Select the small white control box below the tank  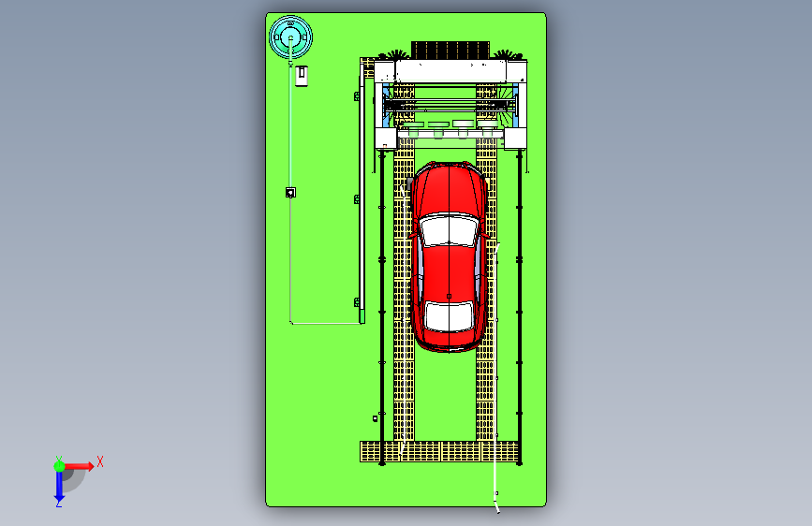[302, 76]
